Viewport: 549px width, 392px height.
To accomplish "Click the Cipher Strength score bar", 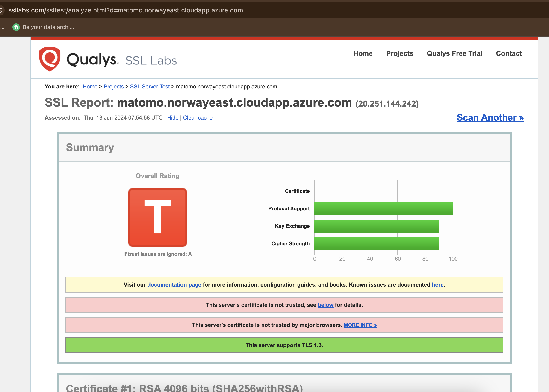I will click(x=376, y=243).
